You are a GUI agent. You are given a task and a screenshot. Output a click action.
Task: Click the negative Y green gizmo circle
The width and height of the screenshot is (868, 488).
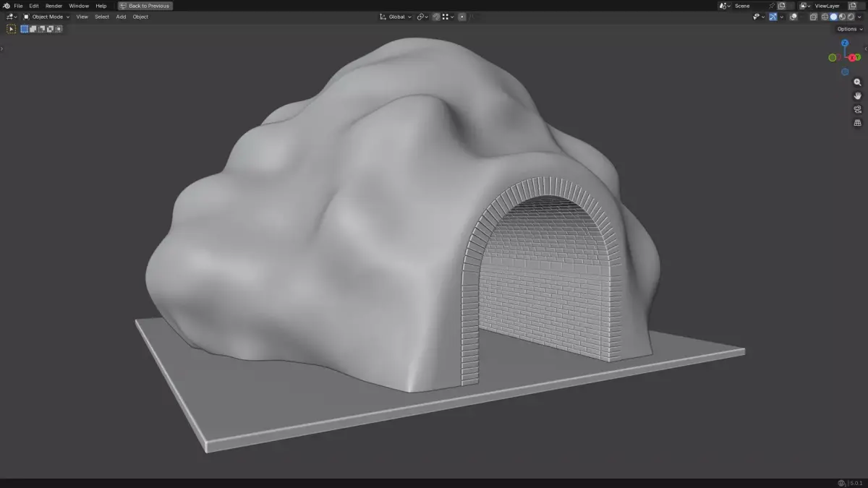[833, 58]
